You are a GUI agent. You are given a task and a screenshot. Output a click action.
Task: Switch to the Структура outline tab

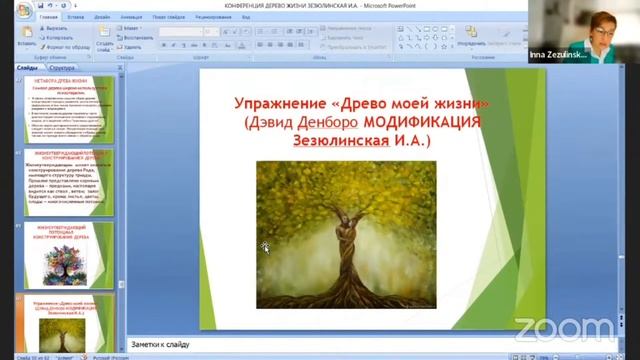62,68
